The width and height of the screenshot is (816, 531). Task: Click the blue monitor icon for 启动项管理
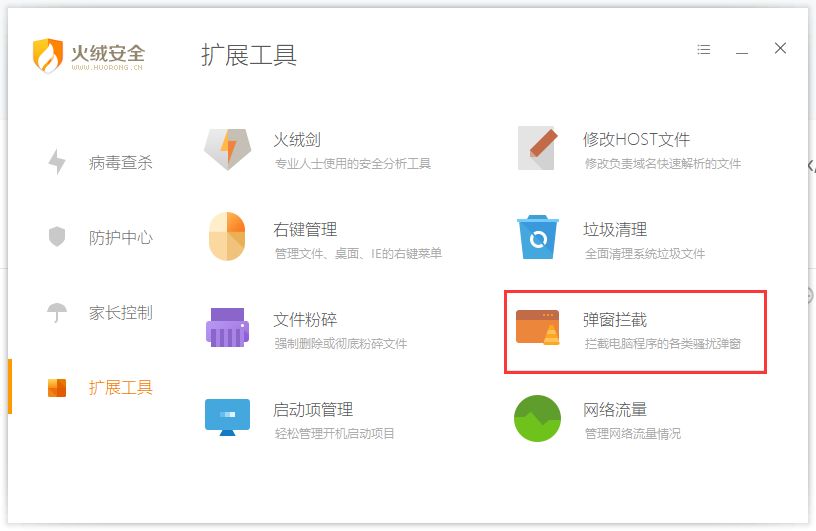[227, 417]
